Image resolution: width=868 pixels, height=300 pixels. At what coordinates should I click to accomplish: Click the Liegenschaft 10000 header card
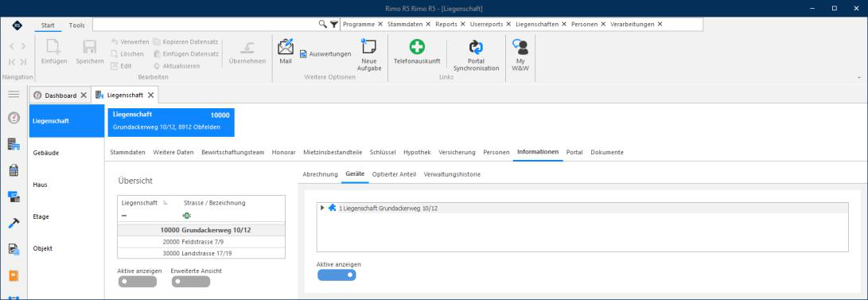(x=171, y=122)
